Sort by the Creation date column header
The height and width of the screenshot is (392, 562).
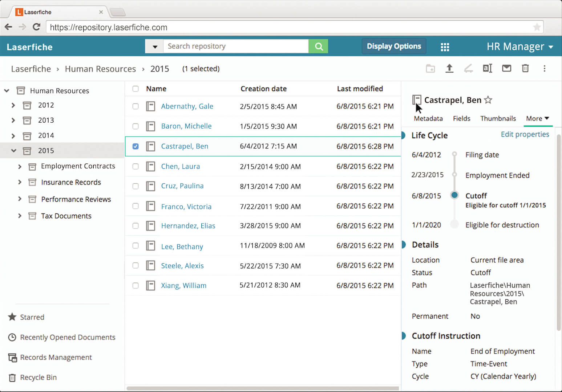tap(263, 89)
